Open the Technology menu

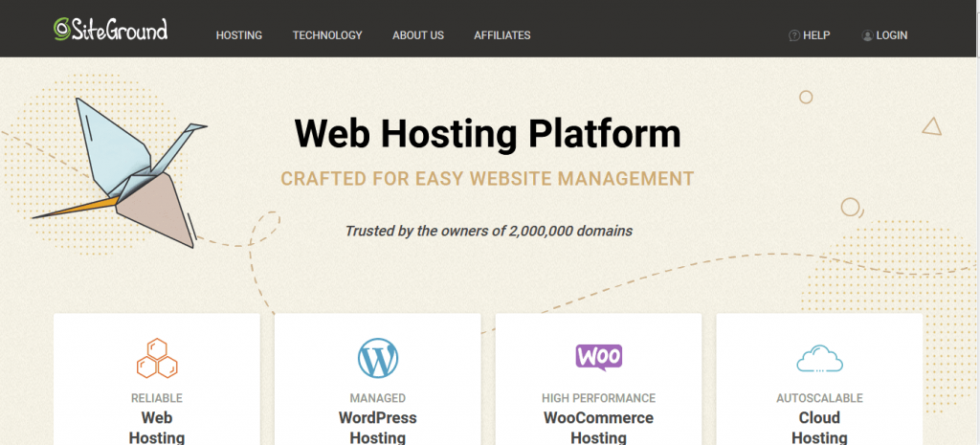(x=327, y=35)
